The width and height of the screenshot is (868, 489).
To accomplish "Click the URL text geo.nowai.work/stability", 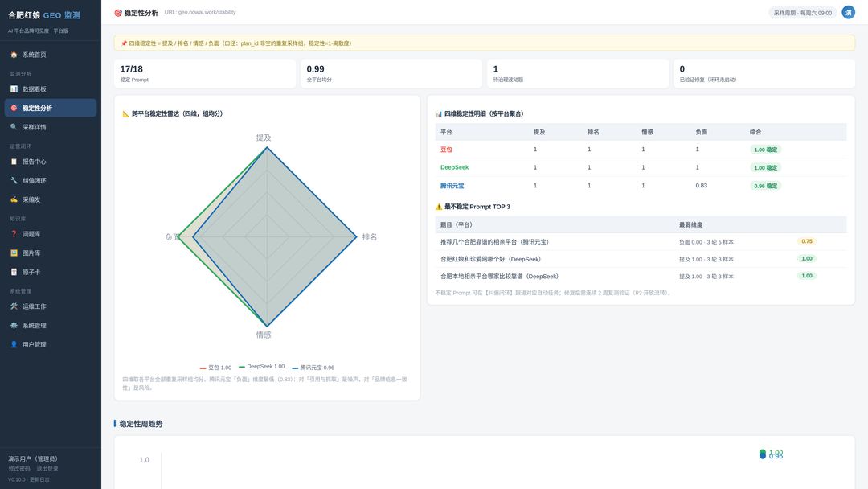I will click(200, 12).
